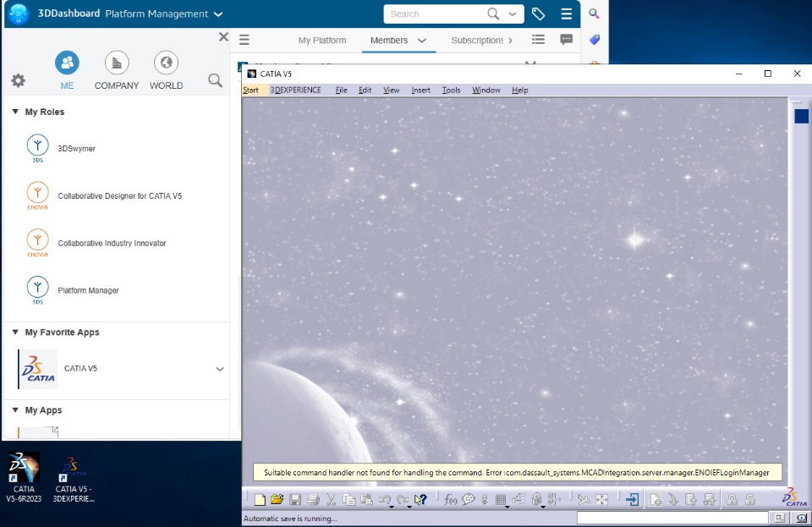Expand the CATIA V5 app chevron

click(x=220, y=369)
